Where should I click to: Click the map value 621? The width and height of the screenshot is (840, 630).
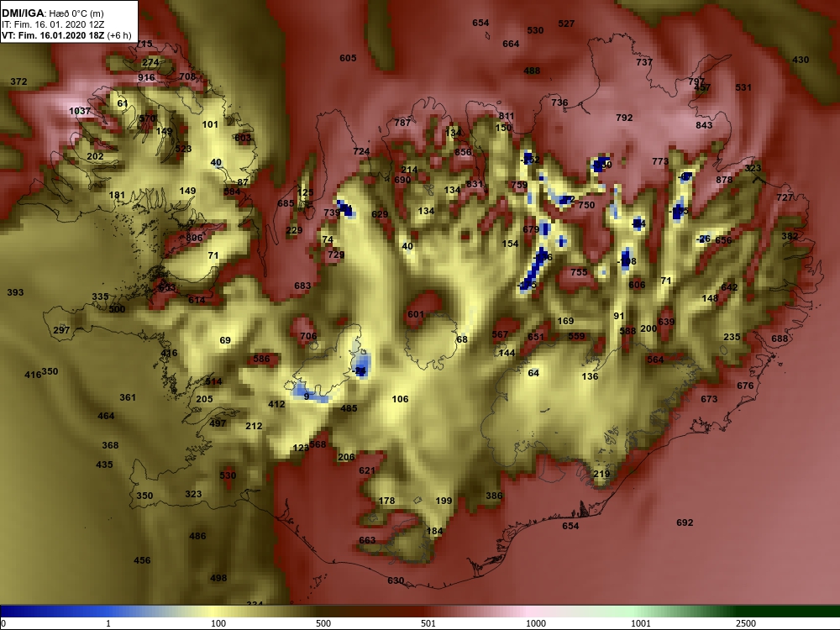click(367, 471)
